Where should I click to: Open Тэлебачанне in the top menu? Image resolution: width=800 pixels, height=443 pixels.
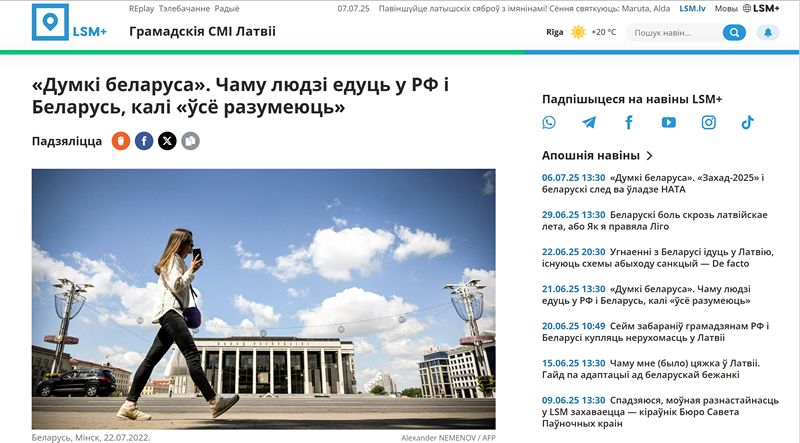[184, 8]
